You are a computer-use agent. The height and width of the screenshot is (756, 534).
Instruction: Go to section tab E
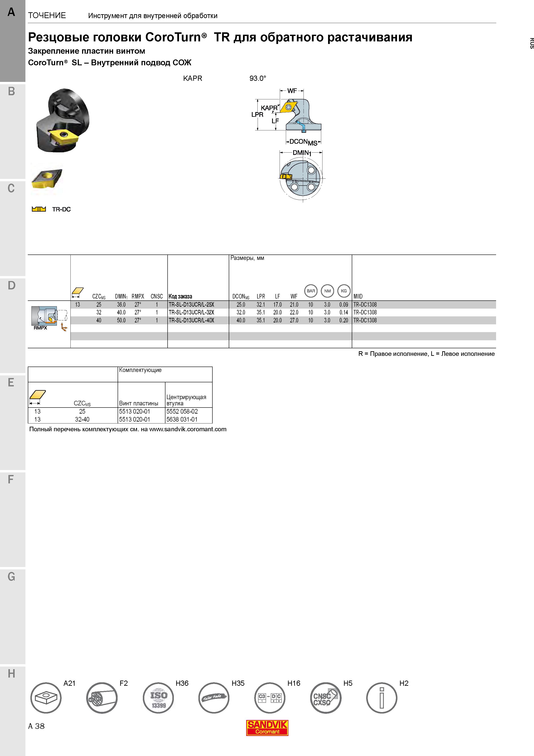[x=12, y=422]
